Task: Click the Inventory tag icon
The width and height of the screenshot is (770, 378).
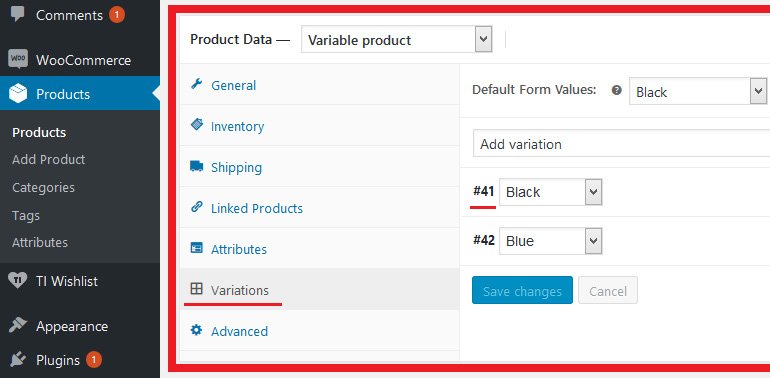Action: (196, 125)
